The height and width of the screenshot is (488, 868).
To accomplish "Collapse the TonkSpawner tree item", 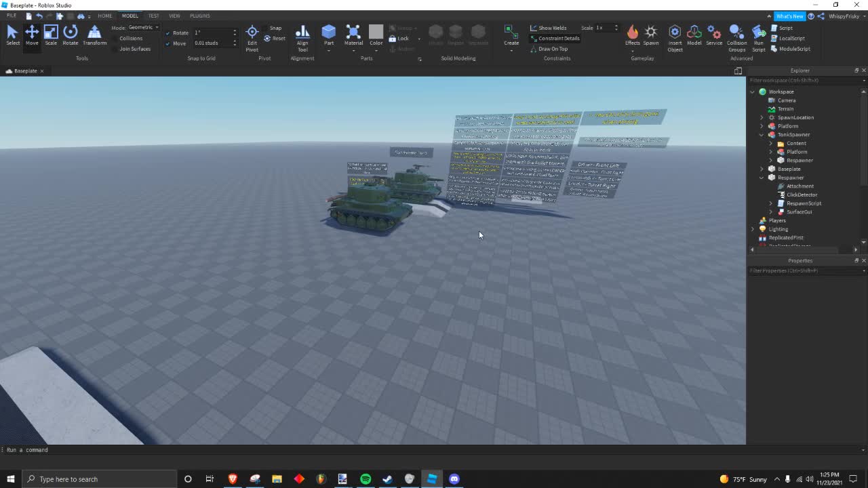I will point(761,134).
